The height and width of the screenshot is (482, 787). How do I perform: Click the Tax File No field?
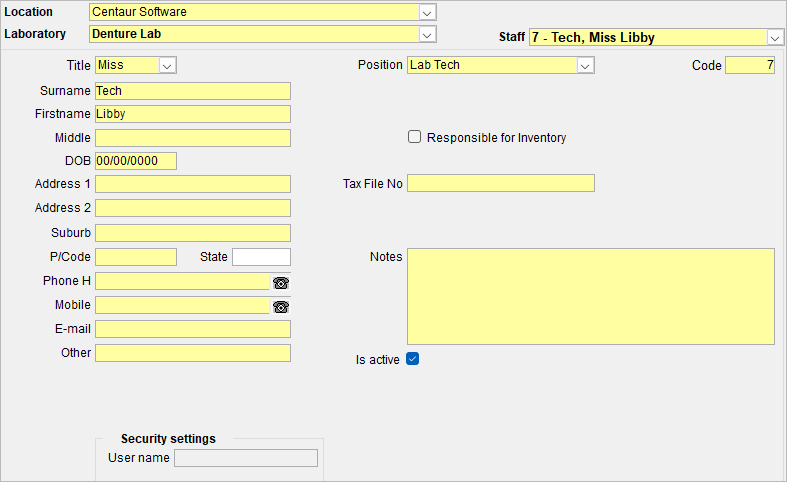[501, 183]
